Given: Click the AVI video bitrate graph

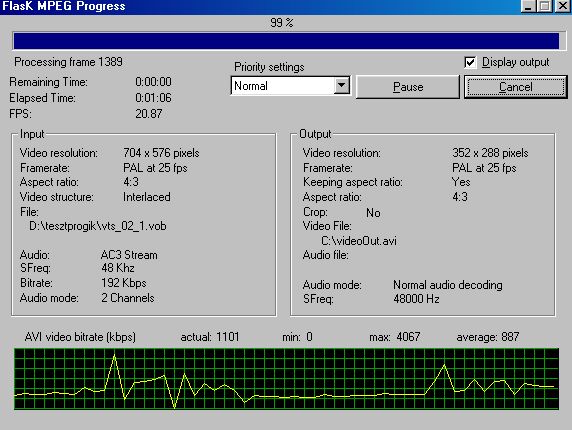Looking at the screenshot, I should [x=286, y=379].
